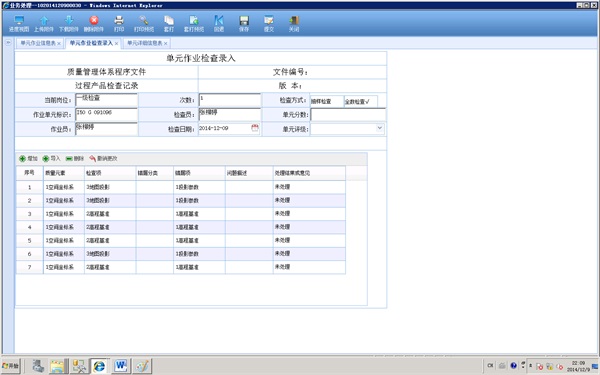This screenshot has width=600, height=375.
Task: Click the 问题描述 column header
Action: pyautogui.click(x=249, y=173)
